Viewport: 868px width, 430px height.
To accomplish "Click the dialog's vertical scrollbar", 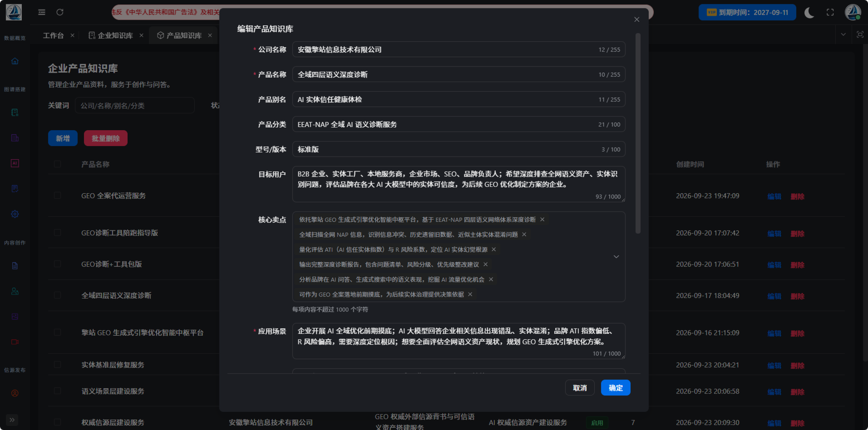I will [638, 133].
